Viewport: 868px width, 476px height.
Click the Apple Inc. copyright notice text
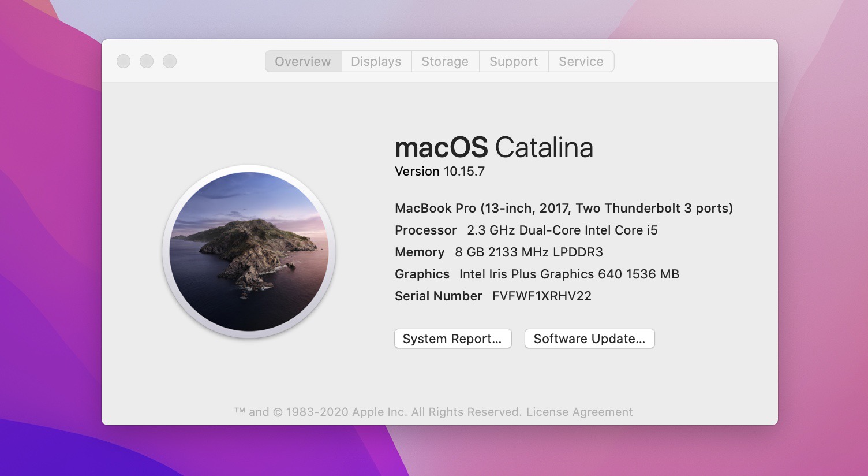(x=378, y=412)
